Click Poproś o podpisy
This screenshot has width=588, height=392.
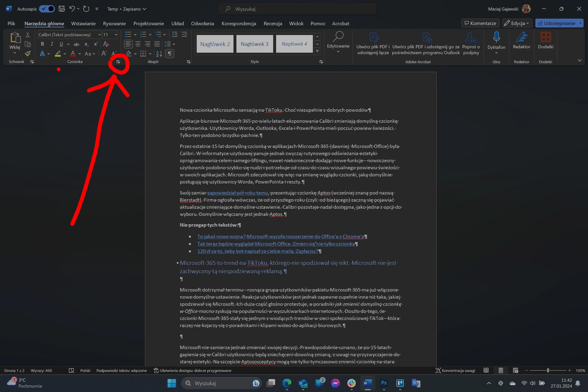(x=471, y=43)
